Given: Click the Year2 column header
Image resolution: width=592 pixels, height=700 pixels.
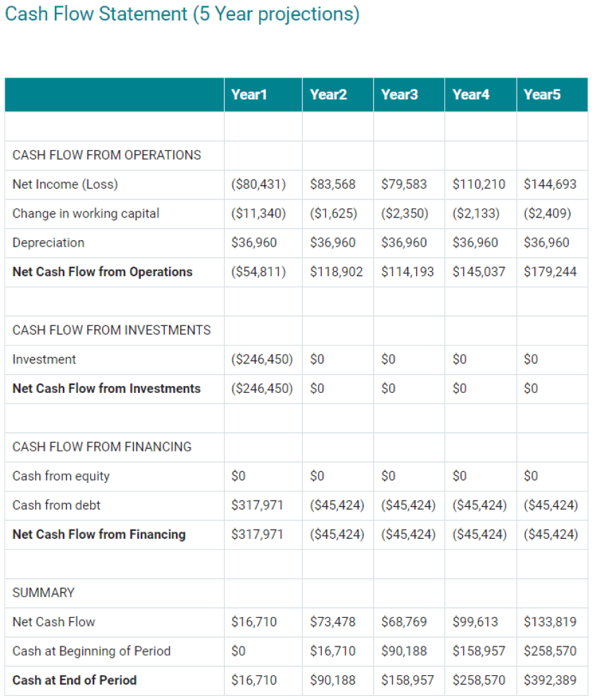Looking at the screenshot, I should coord(328,94).
